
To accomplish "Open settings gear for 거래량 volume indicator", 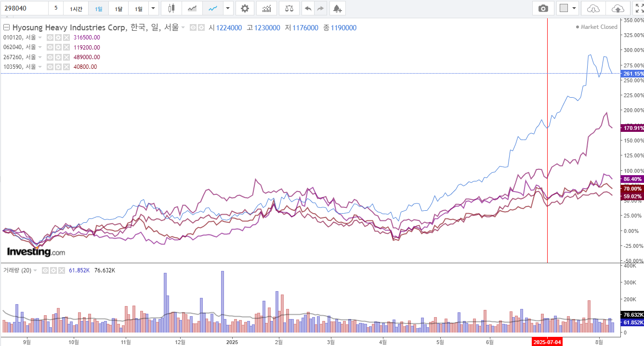I will coord(53,270).
